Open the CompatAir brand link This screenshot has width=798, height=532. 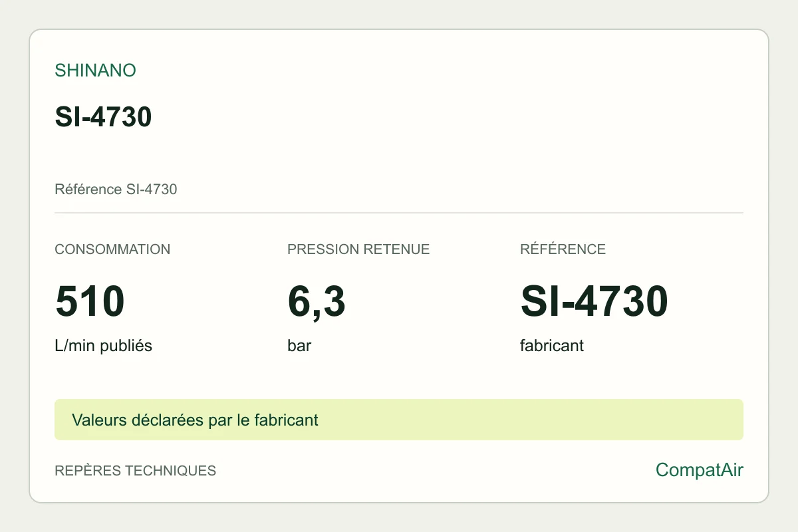coord(700,470)
